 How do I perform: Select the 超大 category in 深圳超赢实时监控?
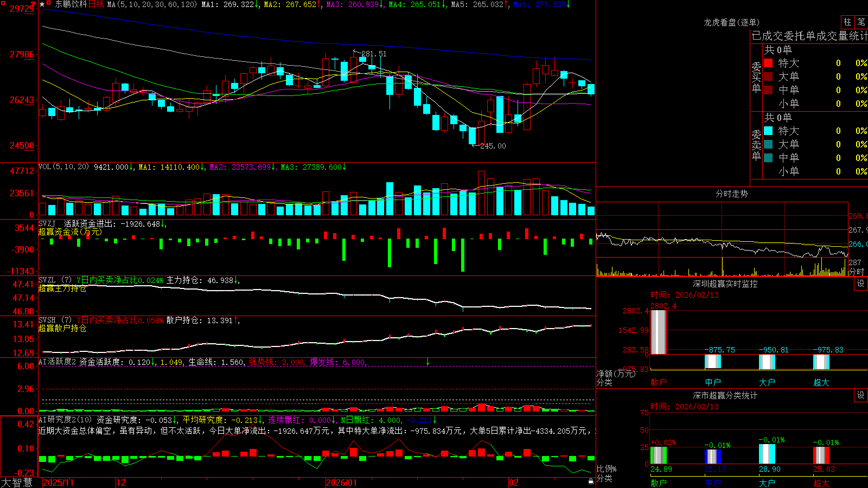click(821, 382)
